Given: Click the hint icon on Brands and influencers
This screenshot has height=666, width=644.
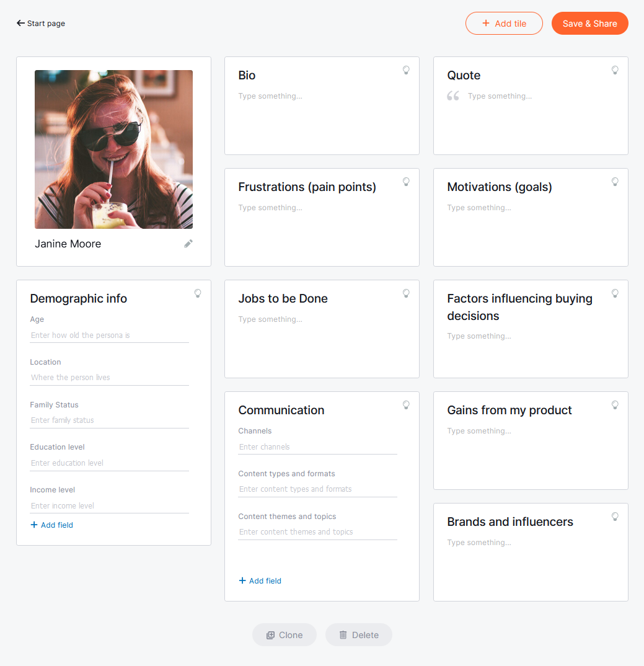Looking at the screenshot, I should click(x=615, y=517).
